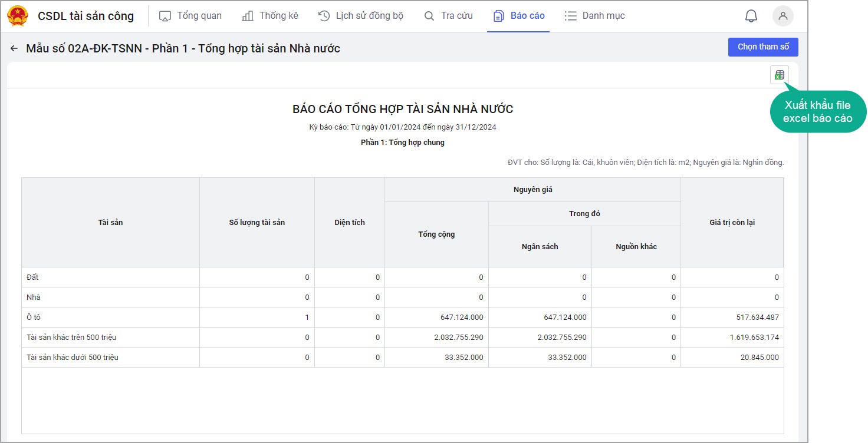
Task: Click the Tra cứu magnifier icon
Action: pos(429,16)
